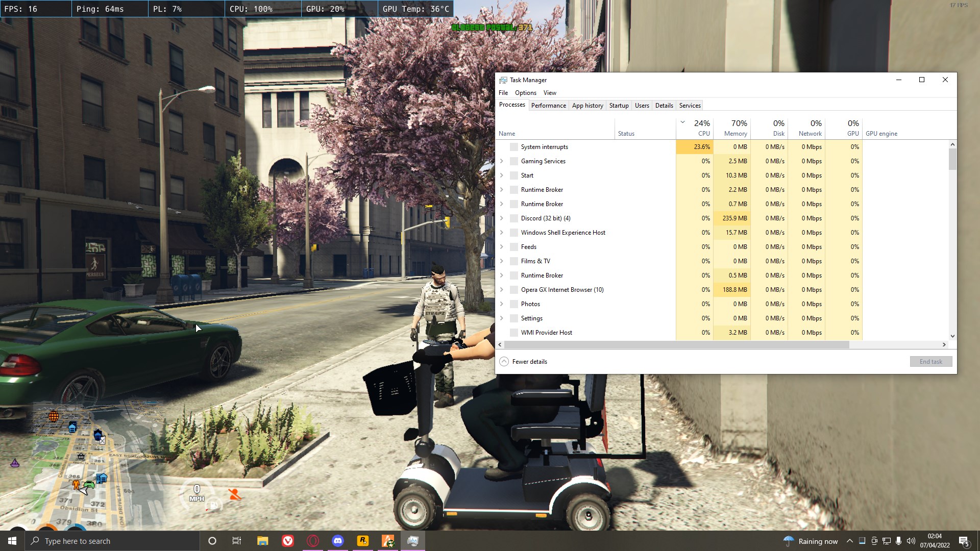Show hidden tray icons with the chevron

(x=849, y=541)
